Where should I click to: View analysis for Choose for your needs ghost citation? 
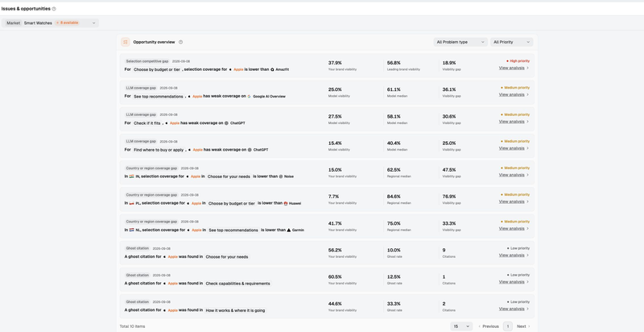coord(514,255)
